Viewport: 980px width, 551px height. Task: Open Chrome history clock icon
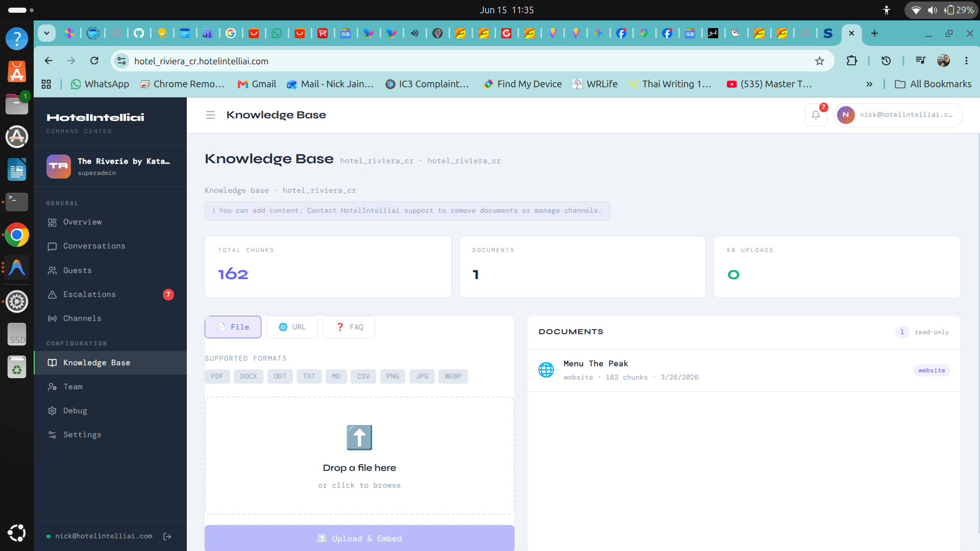tap(886, 61)
